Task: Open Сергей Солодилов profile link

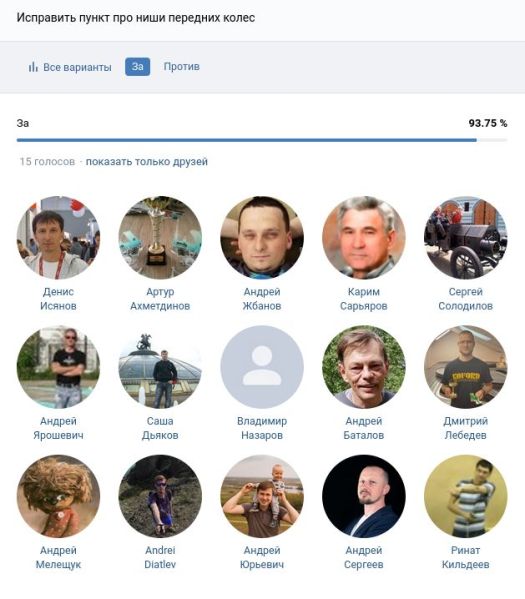Action: click(465, 299)
